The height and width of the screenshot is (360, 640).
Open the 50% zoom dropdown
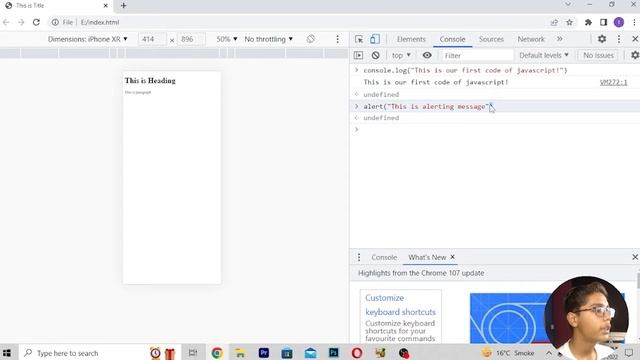point(227,39)
